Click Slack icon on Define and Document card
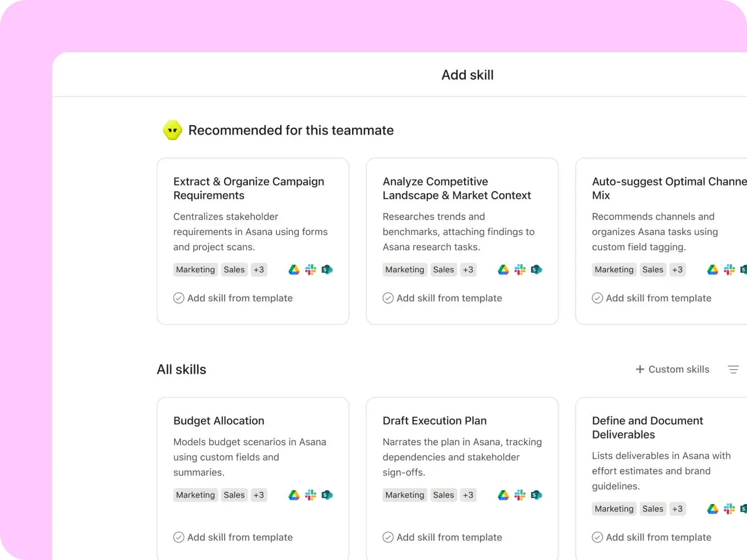Viewport: 747px width, 560px height. tap(729, 509)
